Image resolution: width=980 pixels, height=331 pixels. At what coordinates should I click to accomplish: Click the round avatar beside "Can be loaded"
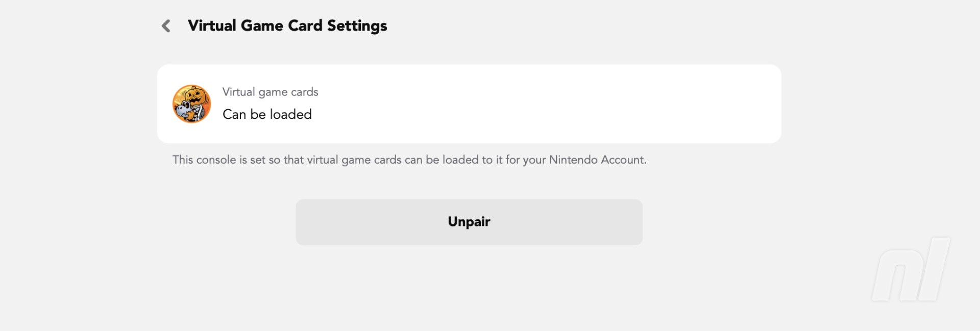pos(192,104)
